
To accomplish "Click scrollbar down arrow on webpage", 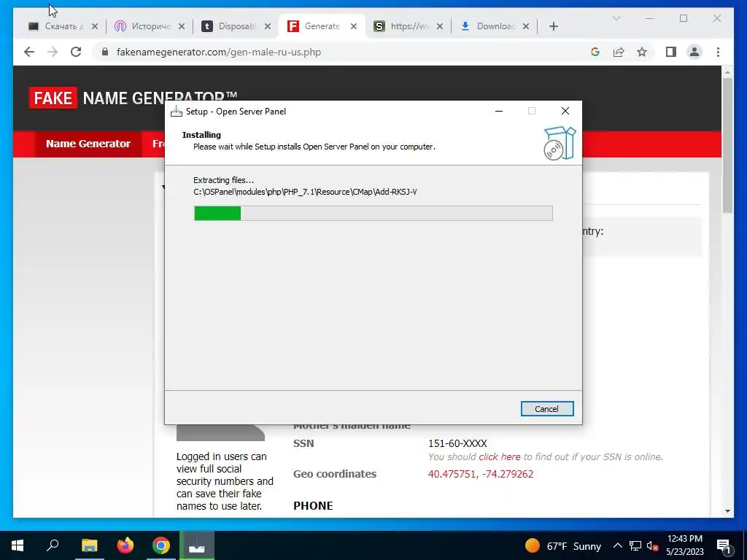I will pos(727,511).
